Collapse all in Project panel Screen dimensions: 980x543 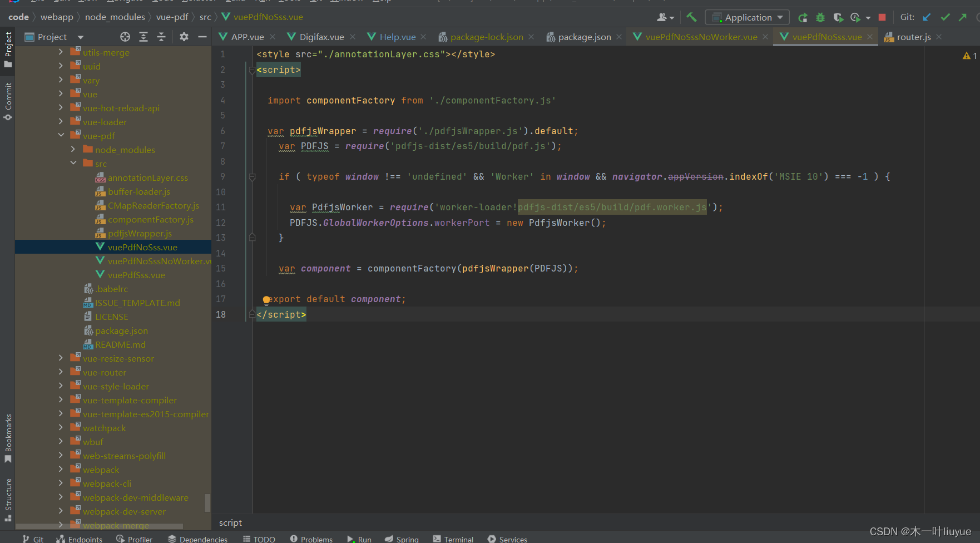coord(161,37)
